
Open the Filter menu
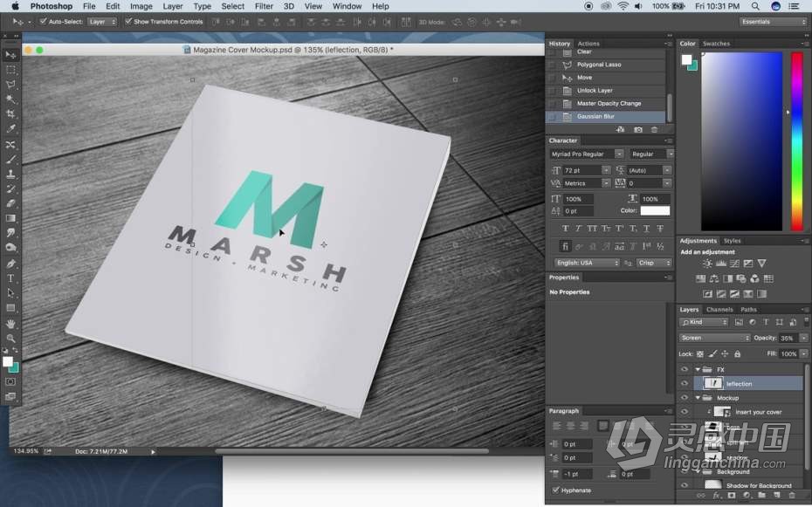pos(264,6)
